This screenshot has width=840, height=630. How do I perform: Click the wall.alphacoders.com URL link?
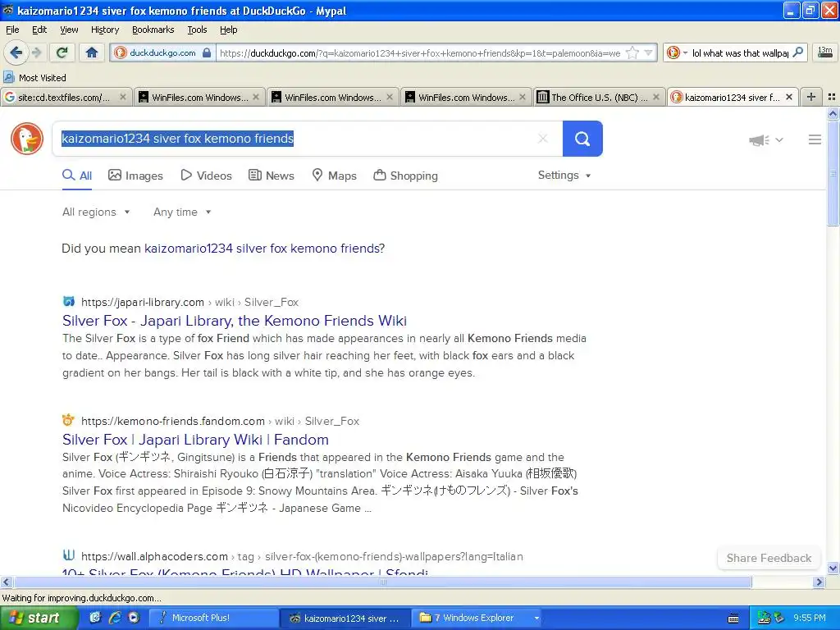154,557
